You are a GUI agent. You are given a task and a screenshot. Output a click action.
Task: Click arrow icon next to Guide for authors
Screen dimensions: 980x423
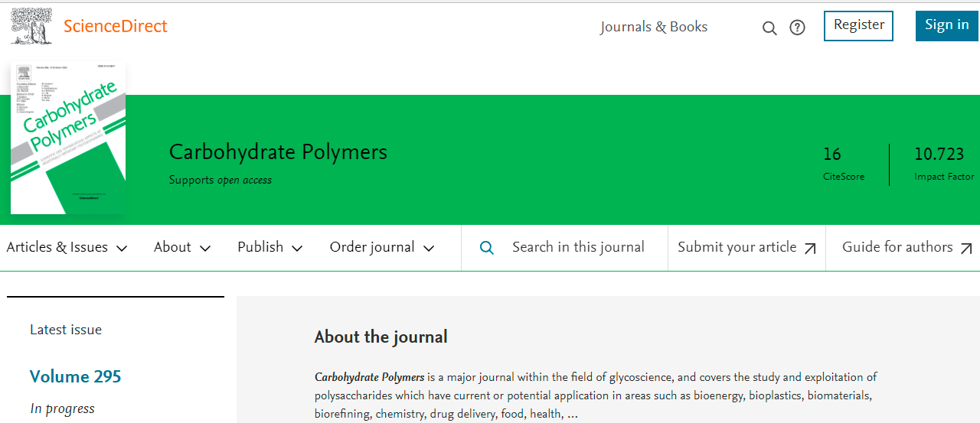tap(966, 248)
